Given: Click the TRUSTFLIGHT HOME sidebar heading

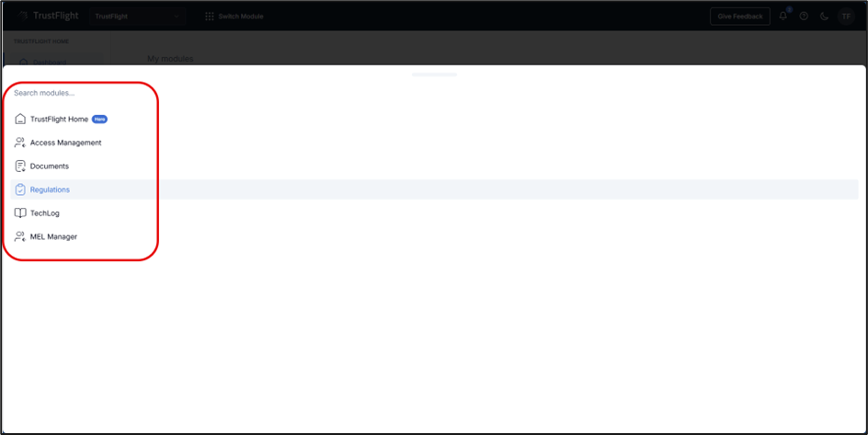Looking at the screenshot, I should point(41,41).
